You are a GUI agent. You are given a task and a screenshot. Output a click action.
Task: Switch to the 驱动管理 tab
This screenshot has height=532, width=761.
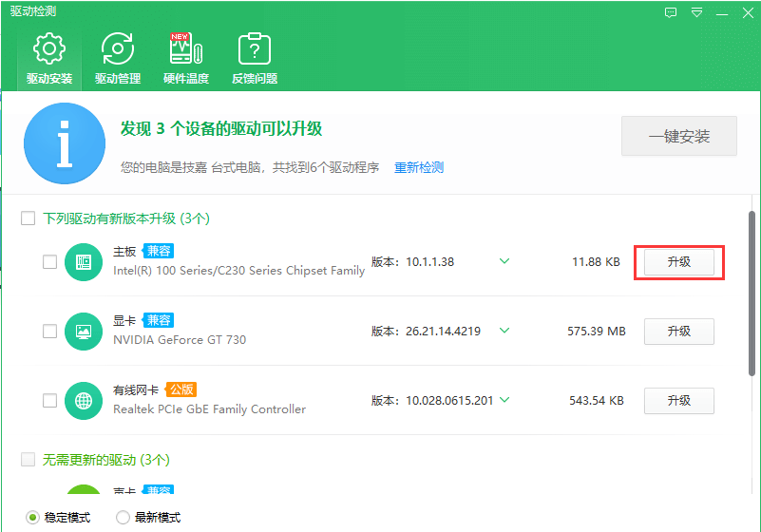point(118,58)
